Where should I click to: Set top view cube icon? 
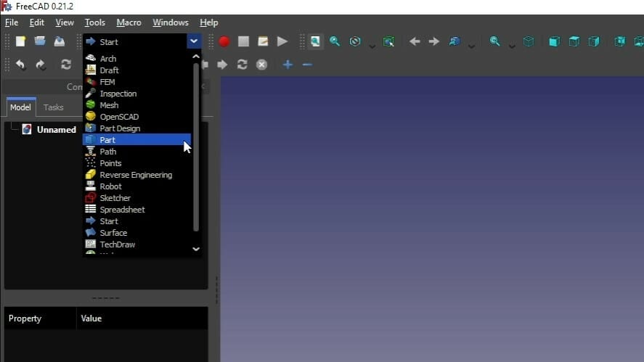(x=574, y=41)
